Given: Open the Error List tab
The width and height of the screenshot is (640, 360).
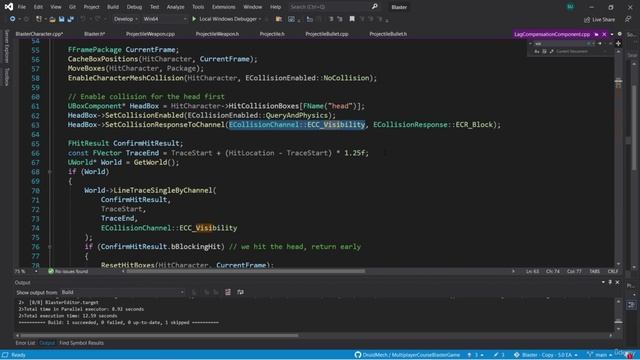Looking at the screenshot, I should coord(25,343).
